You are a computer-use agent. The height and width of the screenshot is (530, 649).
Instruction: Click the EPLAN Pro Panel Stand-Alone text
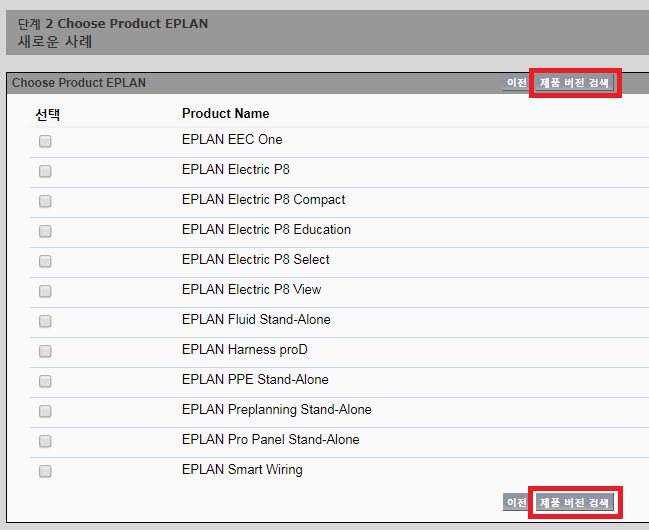[271, 439]
